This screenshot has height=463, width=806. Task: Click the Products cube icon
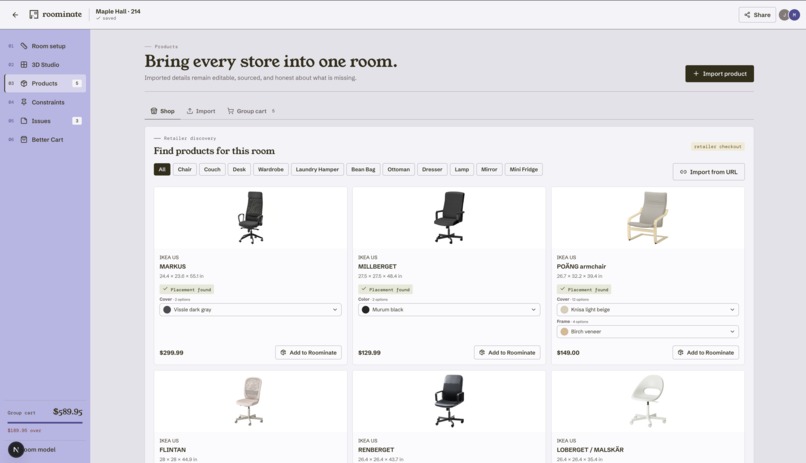(24, 83)
